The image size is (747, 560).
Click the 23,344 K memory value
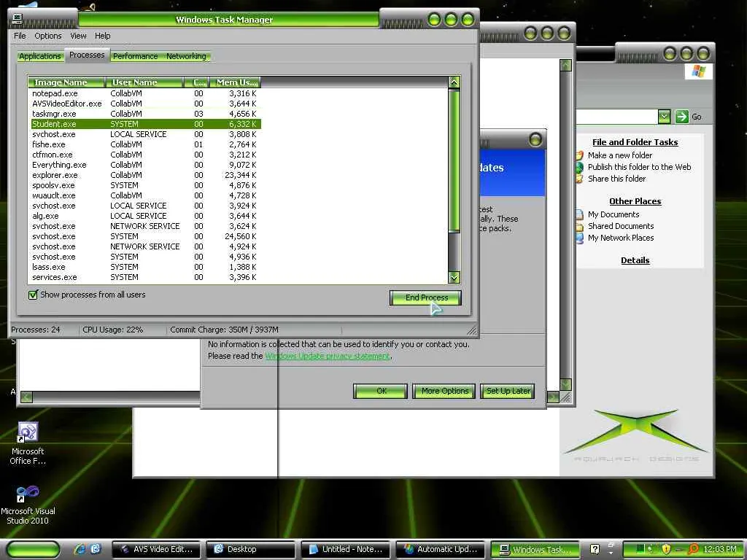coord(241,175)
